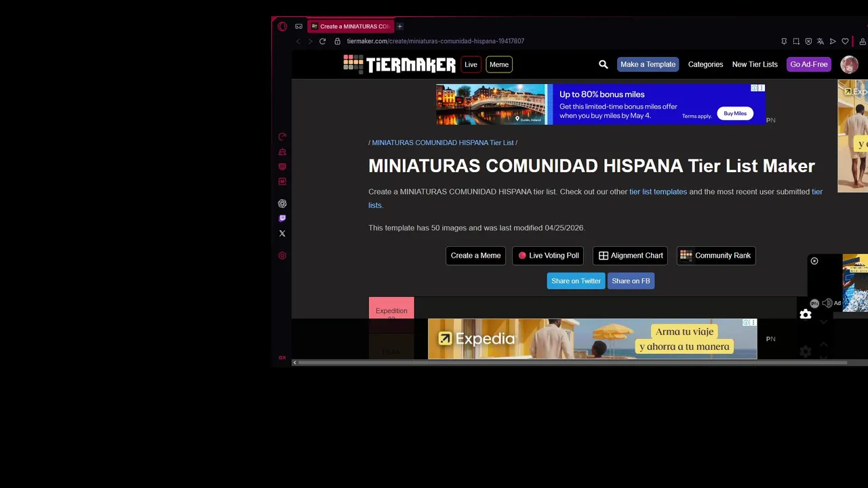Click Go Ad-Free button
The image size is (868, 488).
click(x=809, y=64)
